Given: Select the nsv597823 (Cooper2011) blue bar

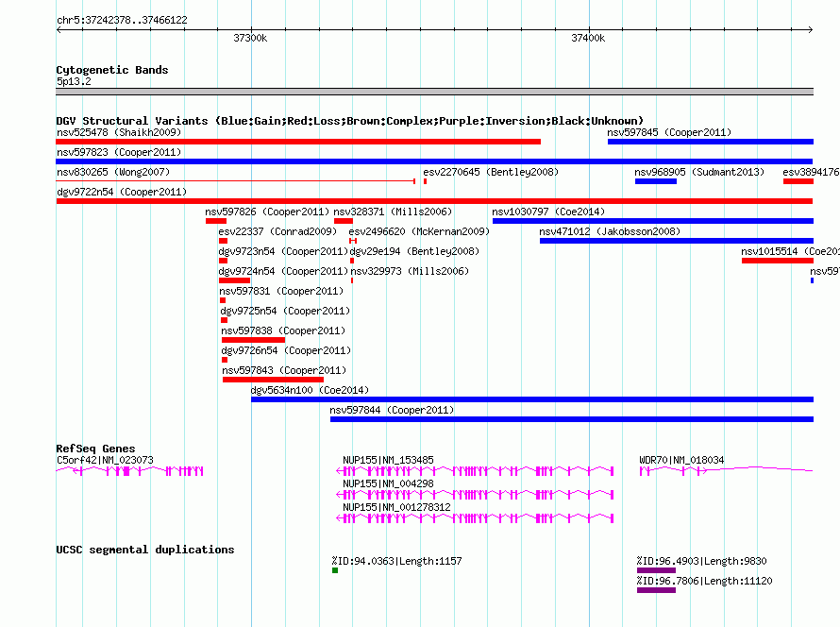Looking at the screenshot, I should [434, 161].
